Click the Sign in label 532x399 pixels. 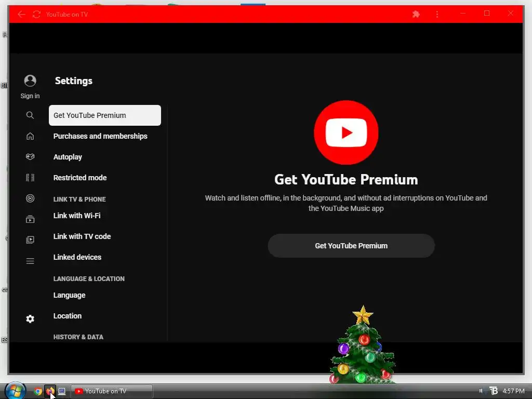click(x=30, y=96)
